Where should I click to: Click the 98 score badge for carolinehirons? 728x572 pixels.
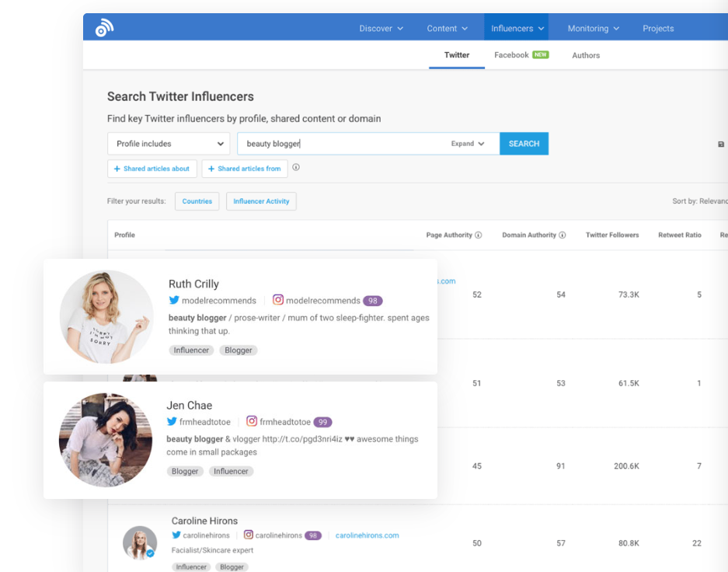click(313, 535)
